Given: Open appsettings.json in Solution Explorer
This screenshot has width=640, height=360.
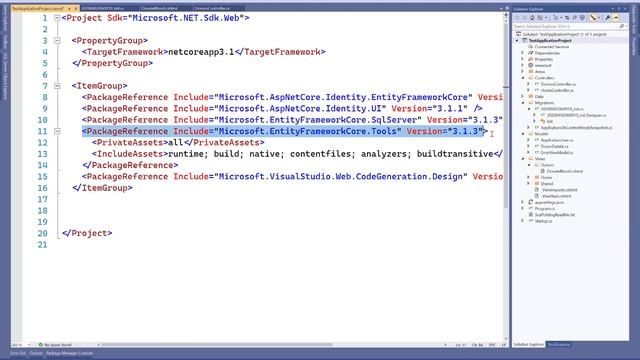Looking at the screenshot, I should [x=549, y=202].
